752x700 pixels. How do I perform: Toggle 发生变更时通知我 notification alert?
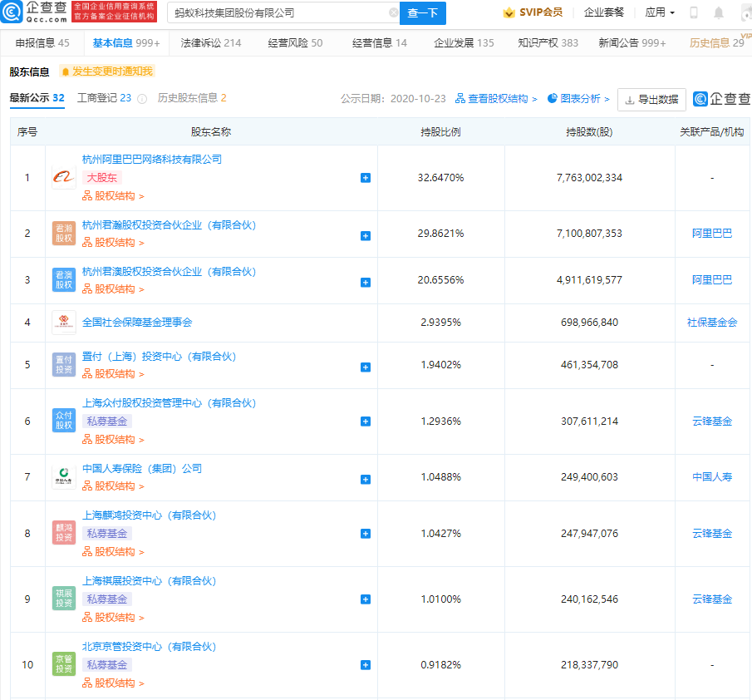(x=107, y=71)
